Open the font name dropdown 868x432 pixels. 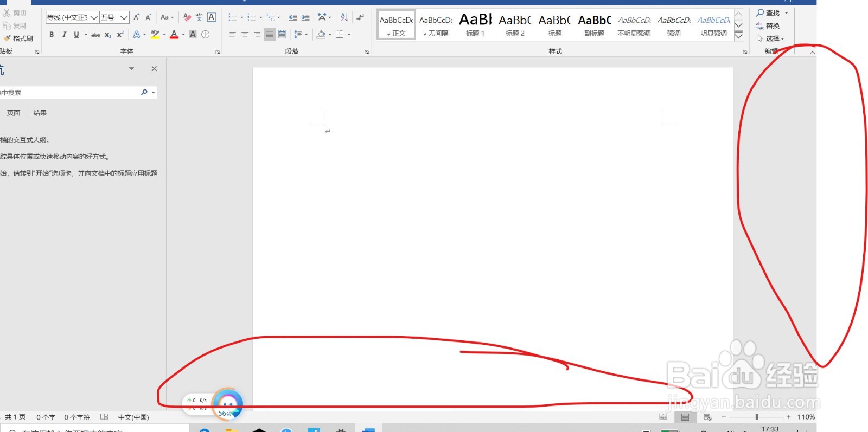coord(94,17)
